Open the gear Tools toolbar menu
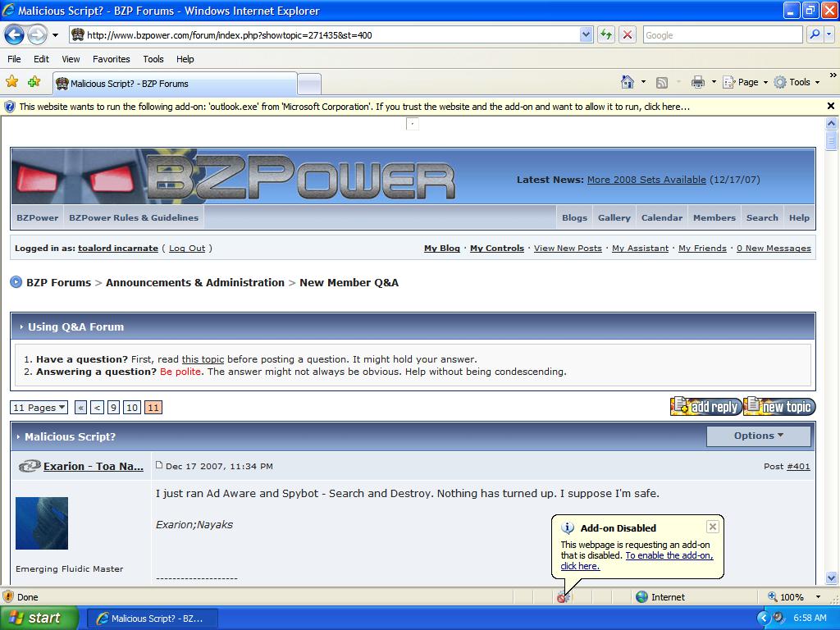Screen dimensions: 840x630 click(x=797, y=82)
